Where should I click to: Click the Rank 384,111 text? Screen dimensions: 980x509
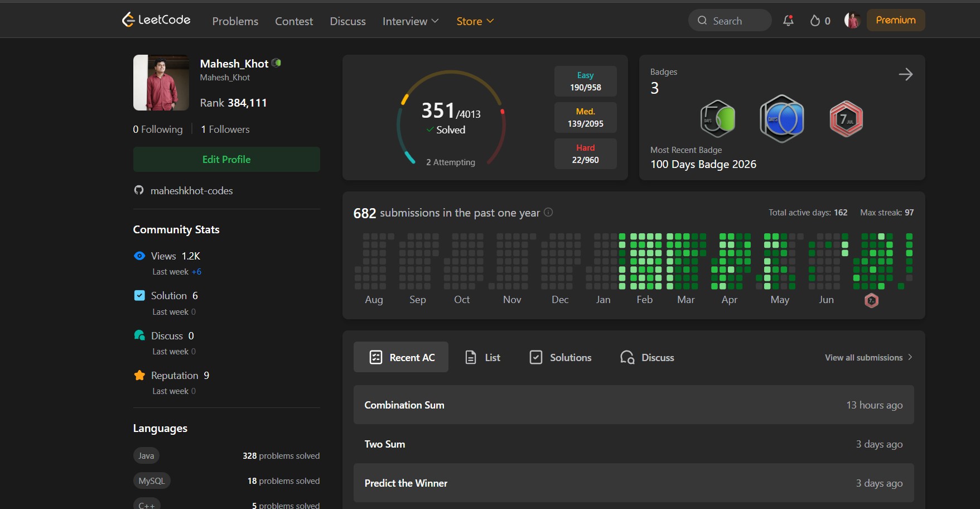tap(234, 103)
